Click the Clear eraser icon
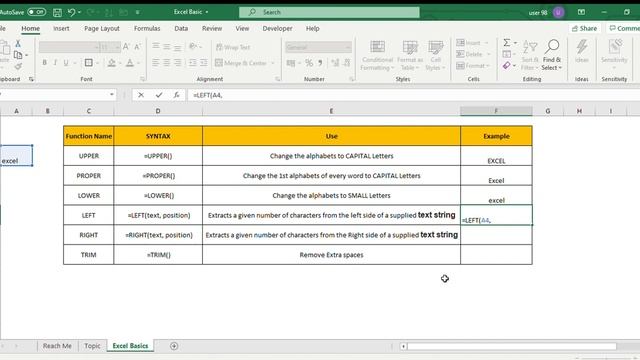This screenshot has width=640, height=360. click(507, 65)
